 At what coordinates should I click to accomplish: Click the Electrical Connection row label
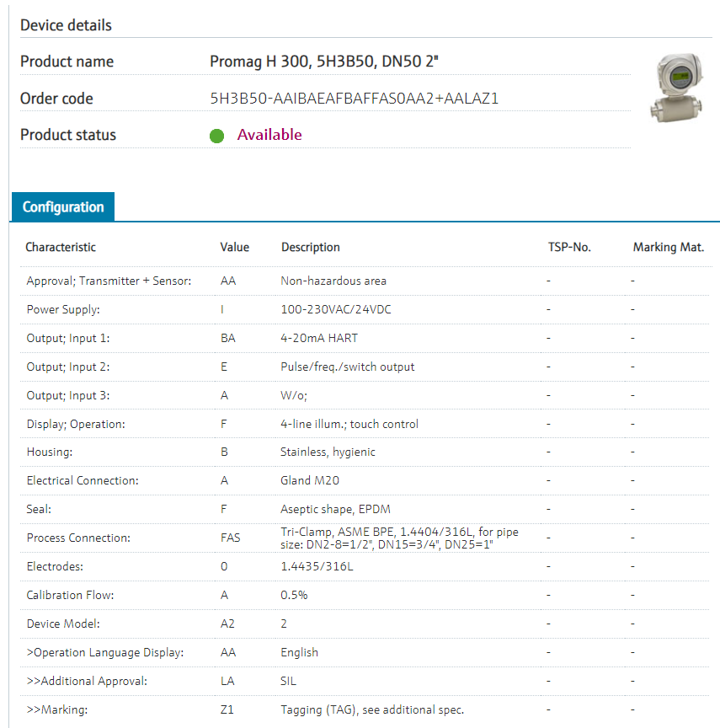pyautogui.click(x=83, y=480)
